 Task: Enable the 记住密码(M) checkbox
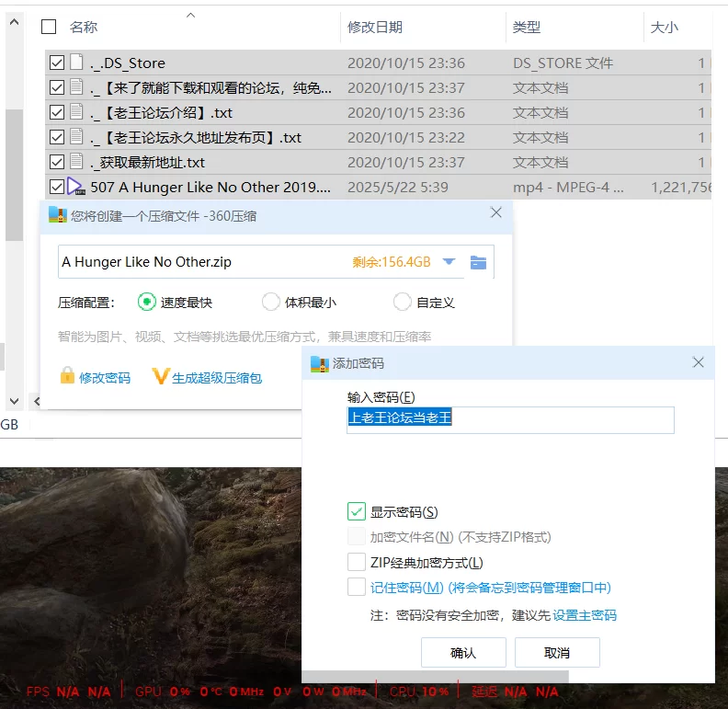click(x=357, y=587)
